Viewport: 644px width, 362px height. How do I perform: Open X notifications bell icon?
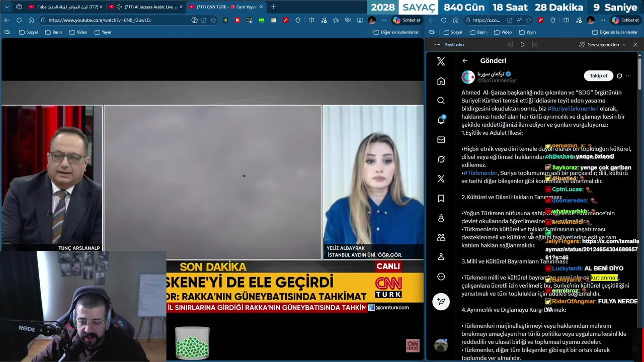[x=441, y=120]
